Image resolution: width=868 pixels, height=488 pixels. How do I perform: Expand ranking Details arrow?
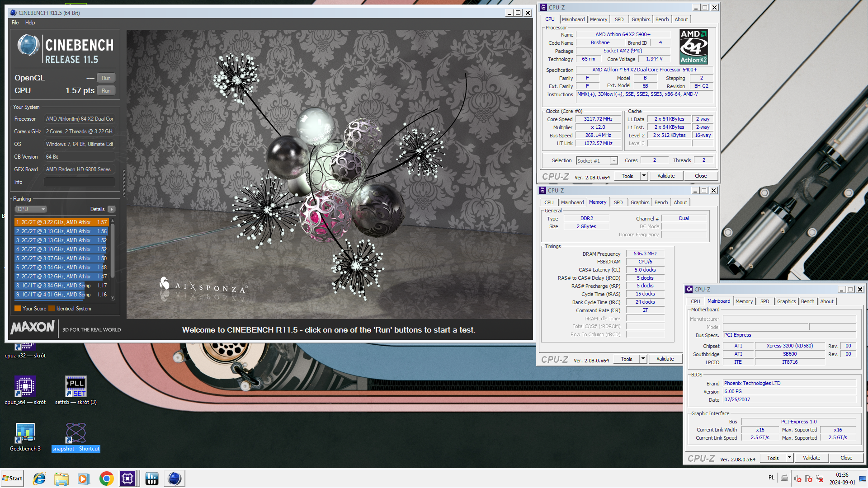[x=112, y=209]
